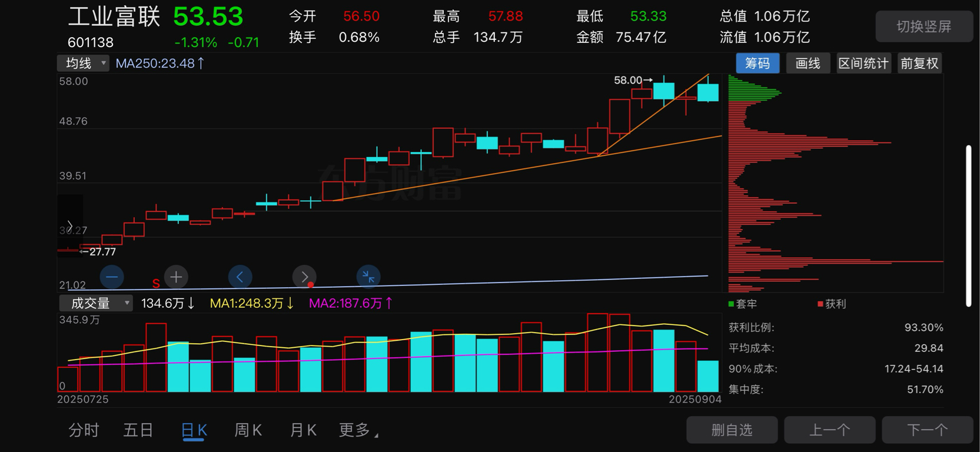Select the 日K daily chart tab
980x452 pixels.
pyautogui.click(x=194, y=430)
